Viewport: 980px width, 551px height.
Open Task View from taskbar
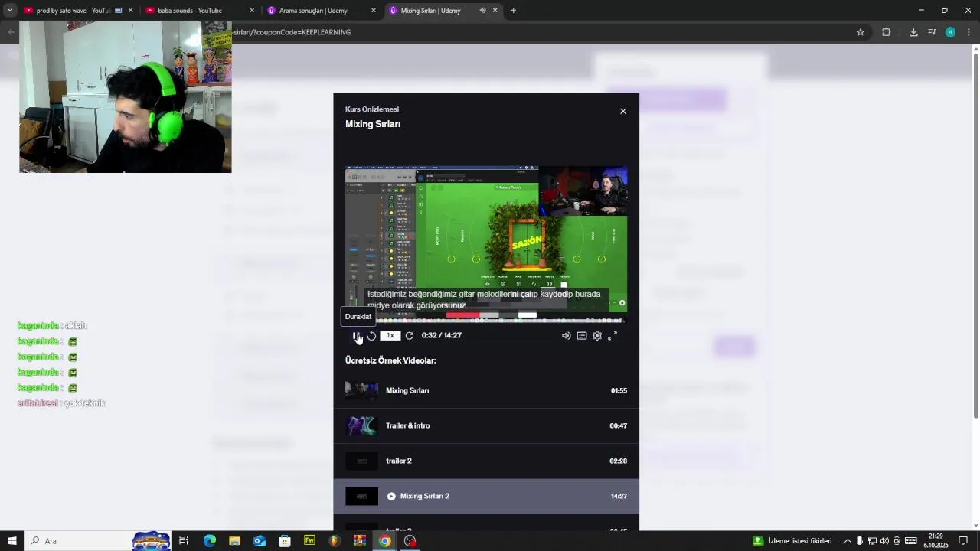point(184,541)
